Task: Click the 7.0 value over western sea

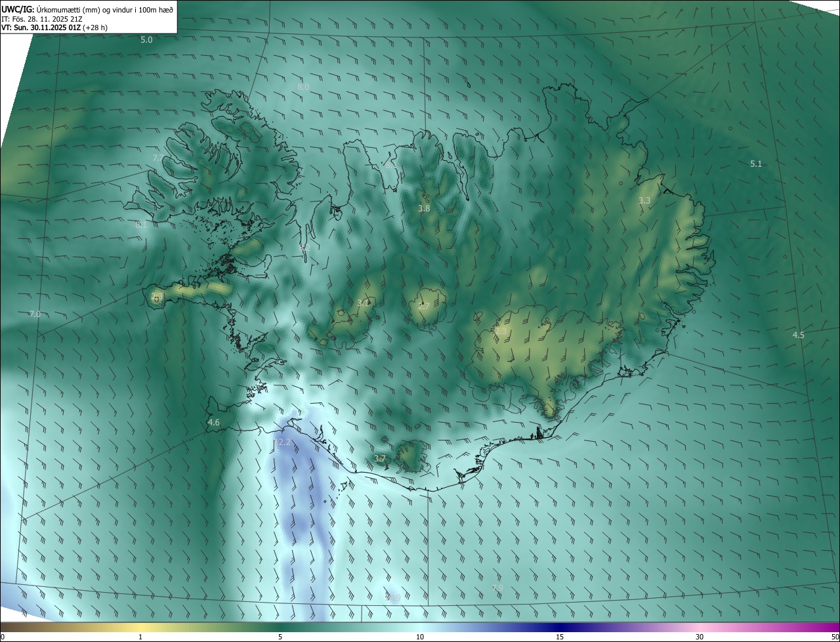Action: point(35,314)
